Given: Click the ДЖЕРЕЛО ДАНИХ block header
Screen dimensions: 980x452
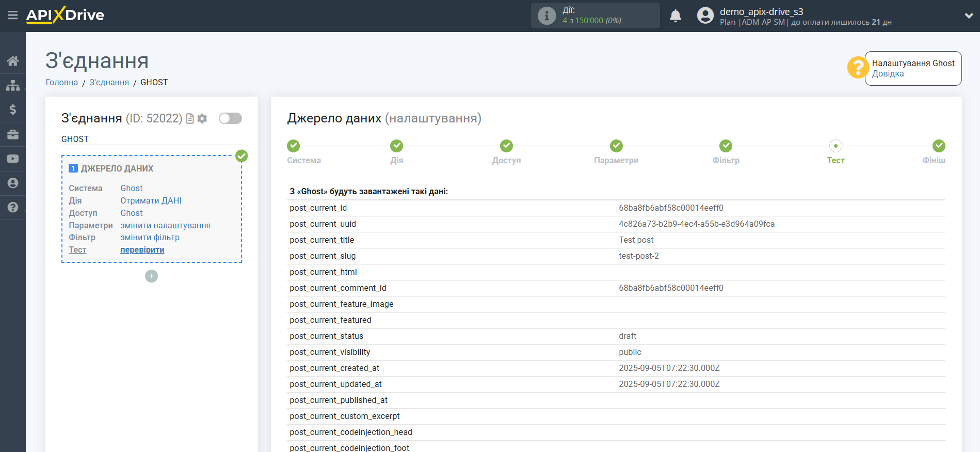Looking at the screenshot, I should [x=117, y=168].
